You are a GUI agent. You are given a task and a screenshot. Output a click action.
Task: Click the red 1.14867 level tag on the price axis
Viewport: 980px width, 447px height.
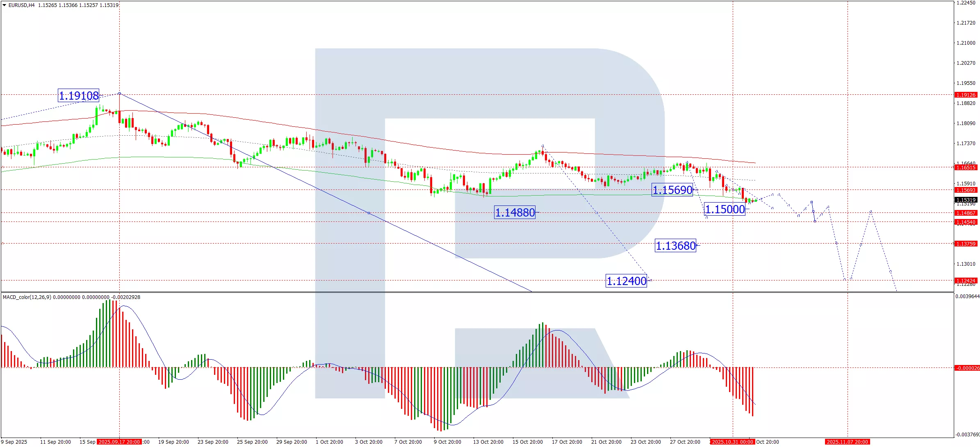(966, 213)
